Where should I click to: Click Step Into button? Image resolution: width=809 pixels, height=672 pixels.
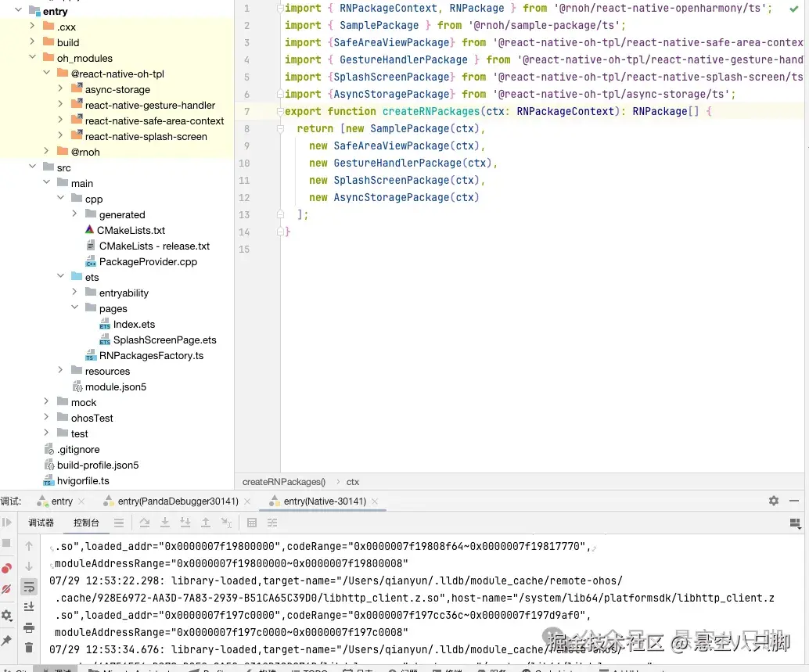click(164, 523)
